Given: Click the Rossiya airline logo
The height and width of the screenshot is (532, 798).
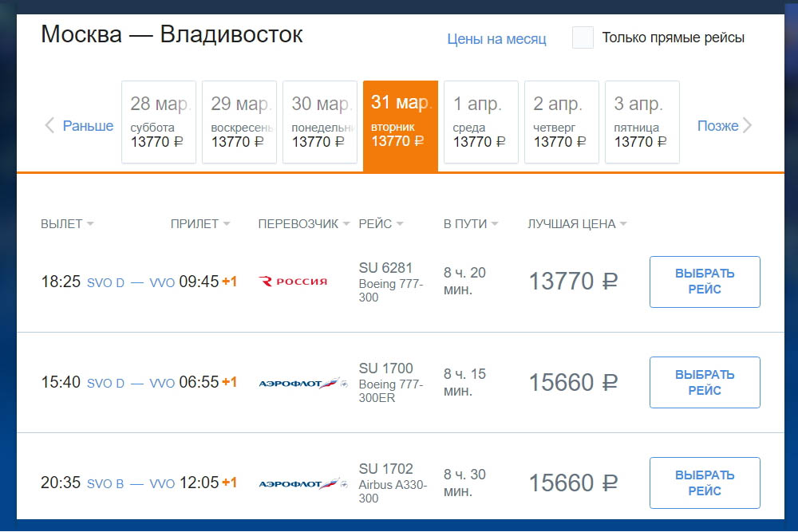Looking at the screenshot, I should 293,282.
